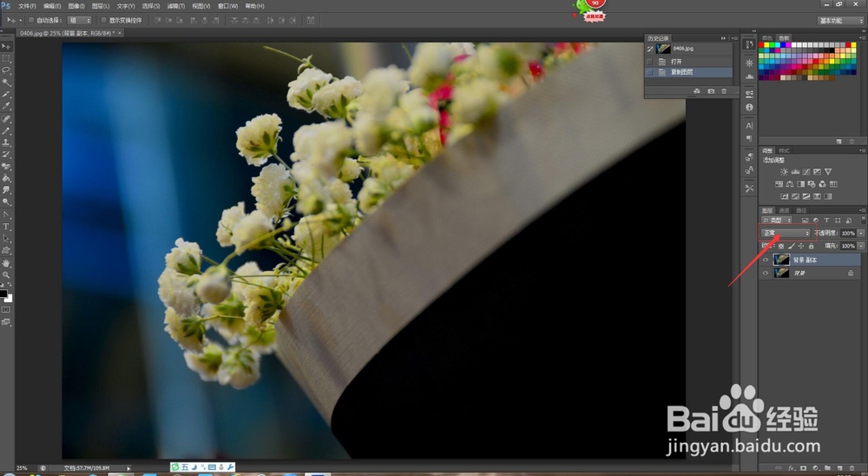
Task: Toggle the layer filter switch
Action: coord(863,221)
